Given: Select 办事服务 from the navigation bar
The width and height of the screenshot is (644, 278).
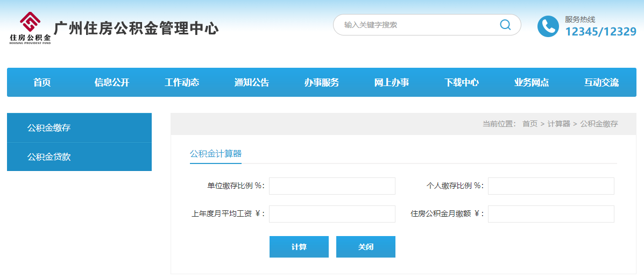Looking at the screenshot, I should 322,82.
